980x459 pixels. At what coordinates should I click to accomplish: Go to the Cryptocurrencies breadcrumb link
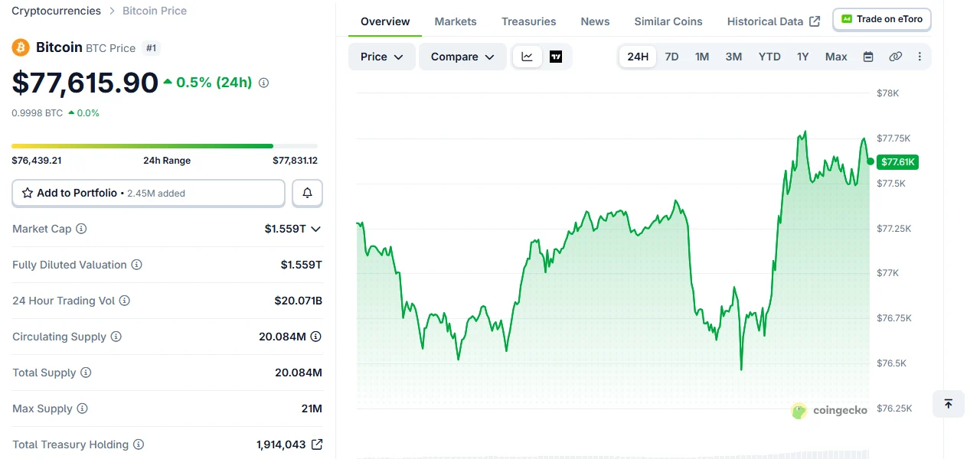pyautogui.click(x=56, y=11)
